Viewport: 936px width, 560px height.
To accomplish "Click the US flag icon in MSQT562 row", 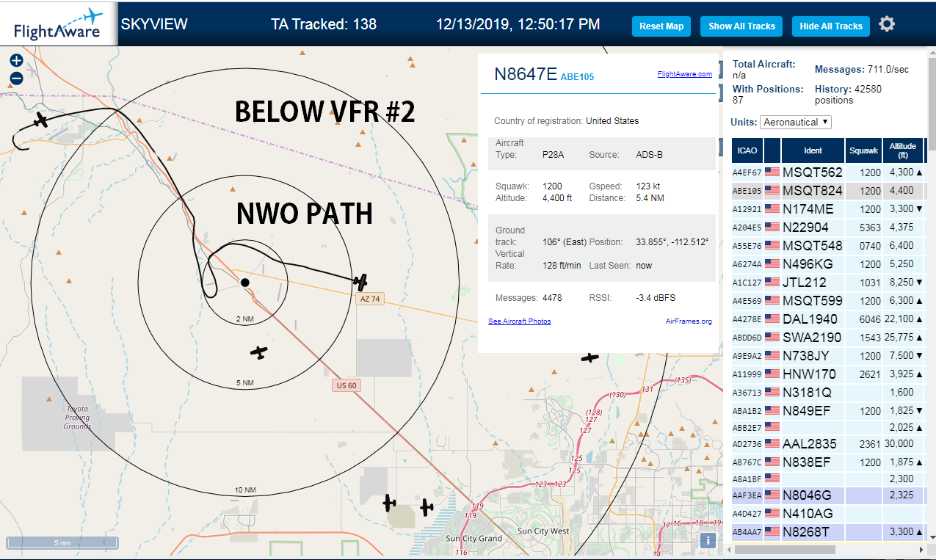I will pos(772,172).
